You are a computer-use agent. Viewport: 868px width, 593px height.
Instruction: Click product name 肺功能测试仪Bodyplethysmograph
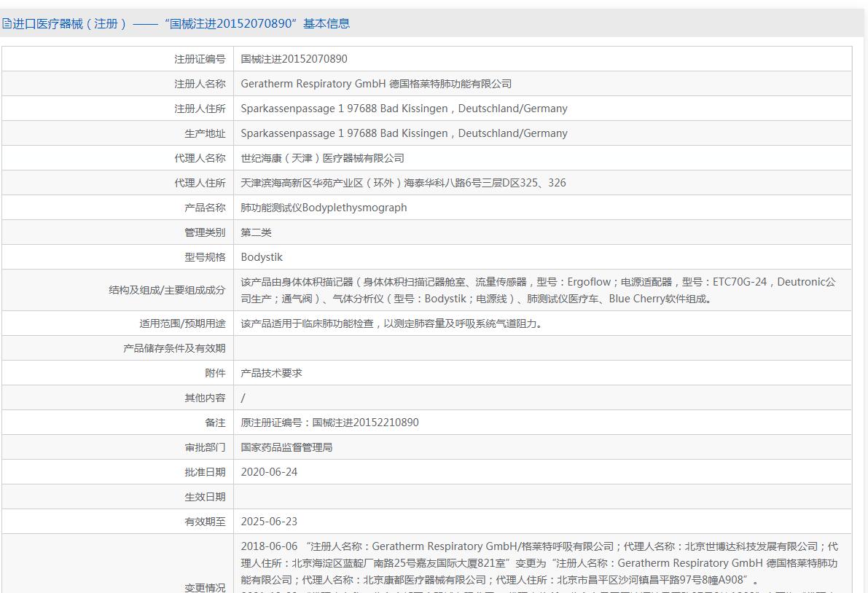pos(324,208)
